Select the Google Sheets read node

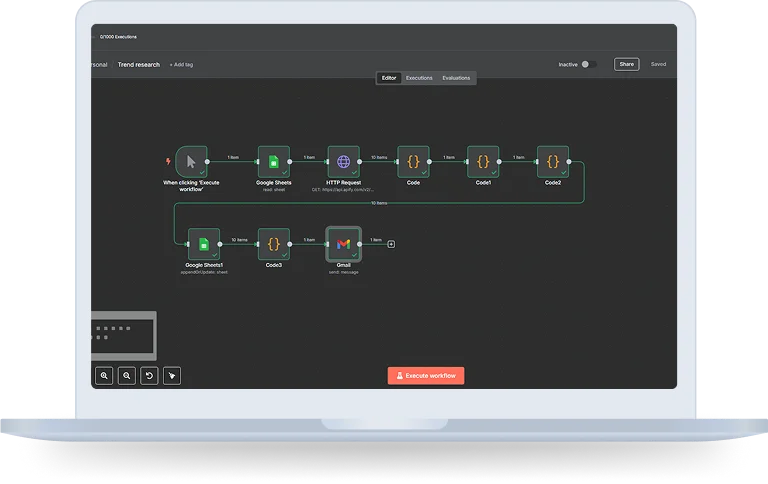[x=273, y=161]
